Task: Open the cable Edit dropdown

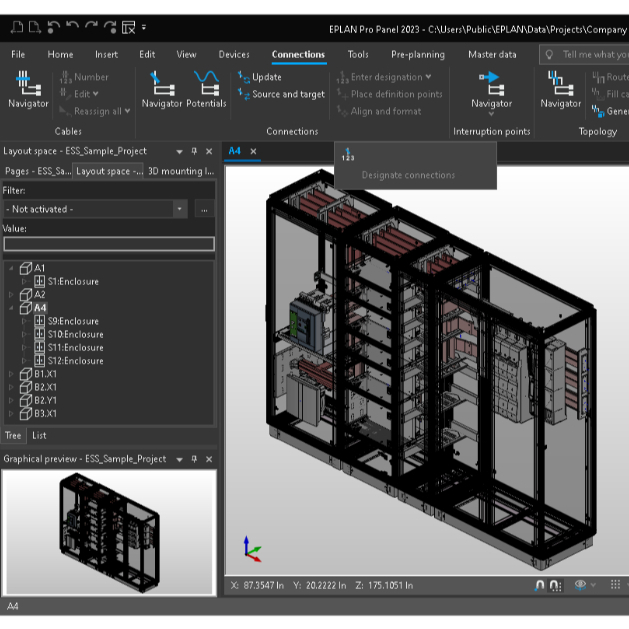Action: pos(95,94)
